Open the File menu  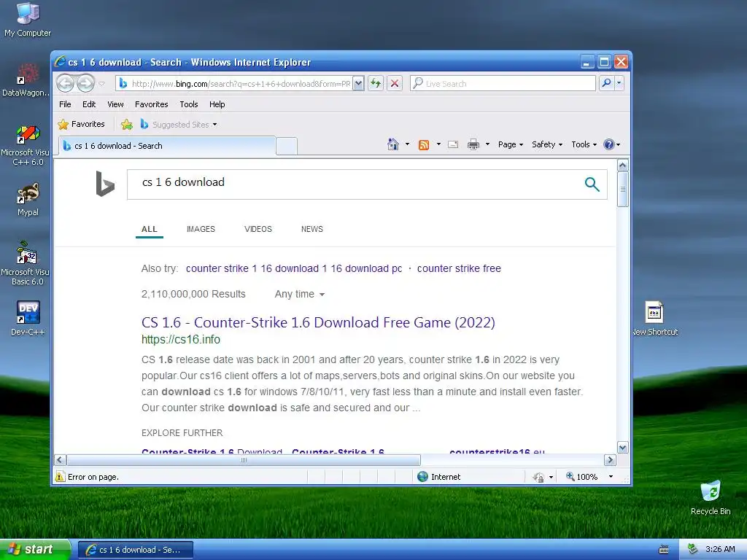point(65,104)
